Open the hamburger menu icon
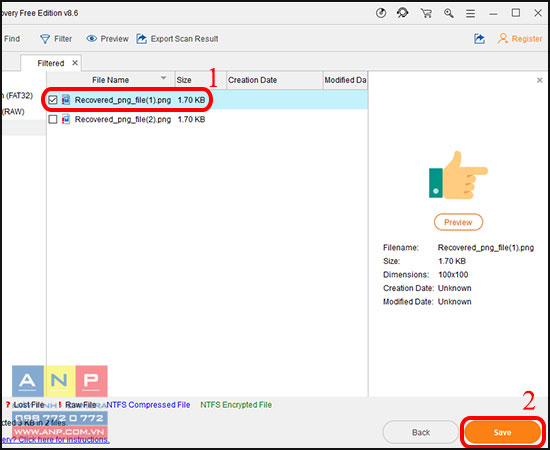Screen dimensions: 550x450 (470, 13)
